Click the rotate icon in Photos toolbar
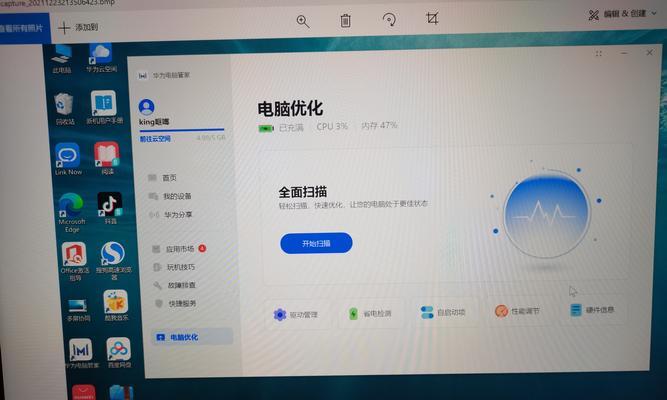This screenshot has width=667, height=400. tap(389, 20)
